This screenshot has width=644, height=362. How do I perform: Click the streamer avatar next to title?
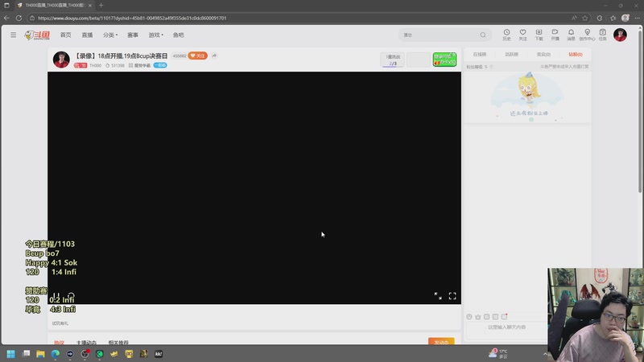tap(61, 60)
